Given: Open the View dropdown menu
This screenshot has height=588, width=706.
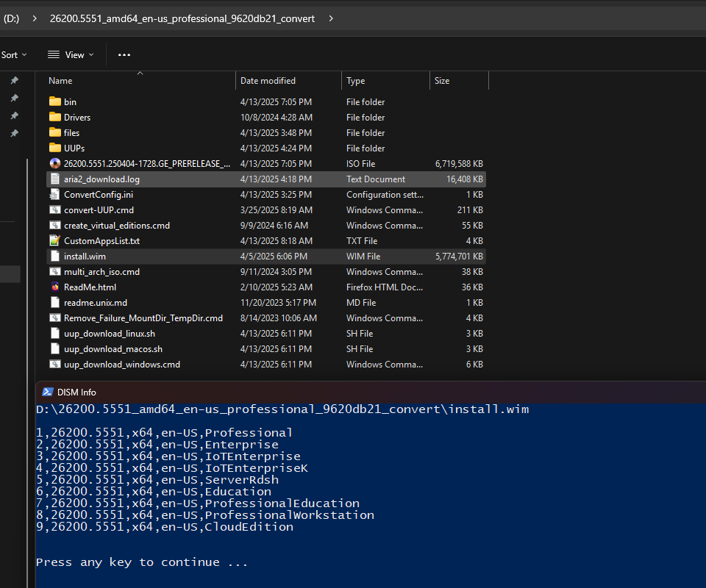Looking at the screenshot, I should 71,55.
